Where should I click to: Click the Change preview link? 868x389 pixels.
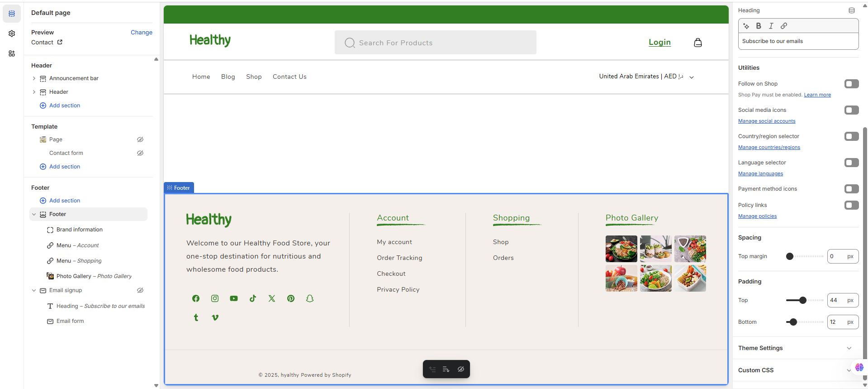point(141,33)
